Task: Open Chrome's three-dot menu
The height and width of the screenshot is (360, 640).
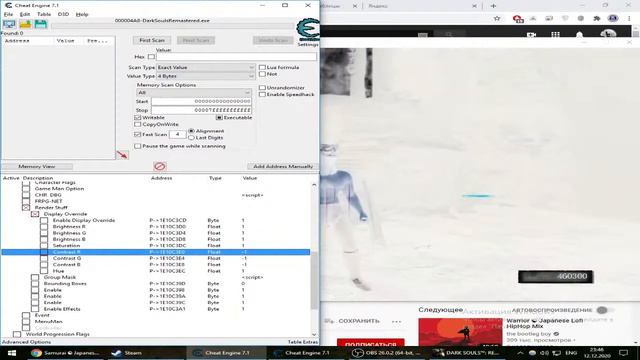Action: [x=629, y=18]
